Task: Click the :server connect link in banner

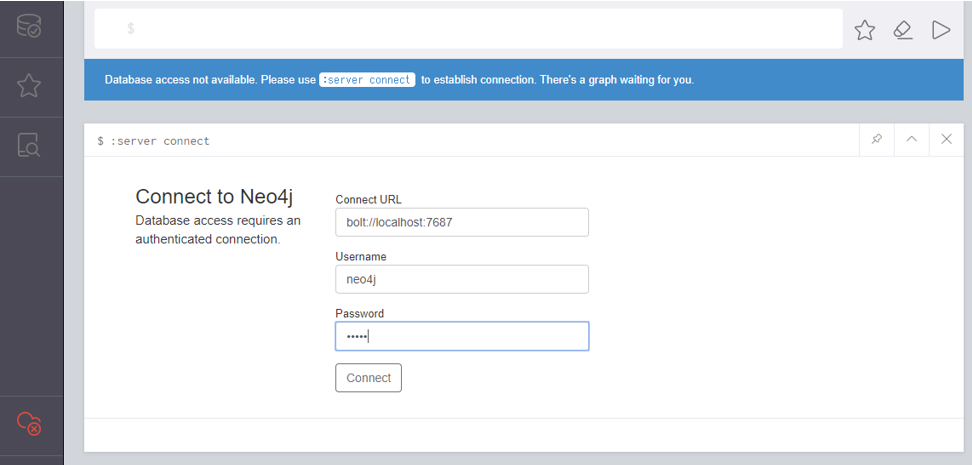Action: tap(367, 80)
